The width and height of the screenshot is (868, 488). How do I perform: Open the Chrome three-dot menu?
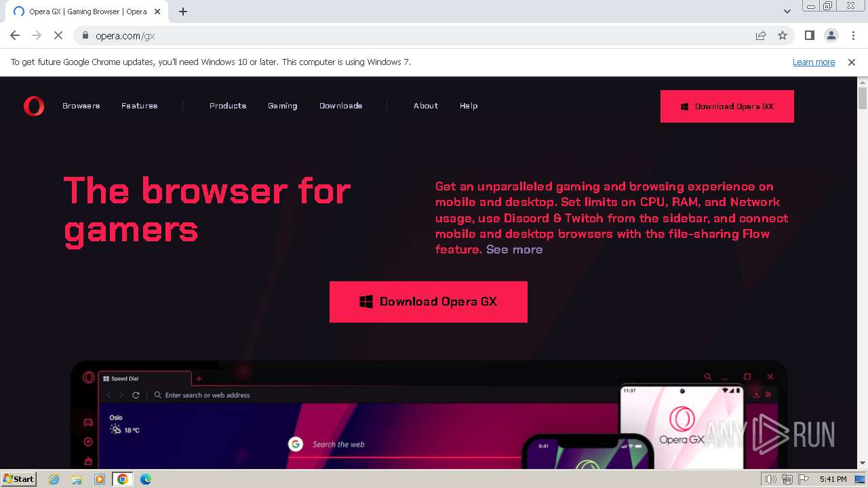tap(852, 36)
